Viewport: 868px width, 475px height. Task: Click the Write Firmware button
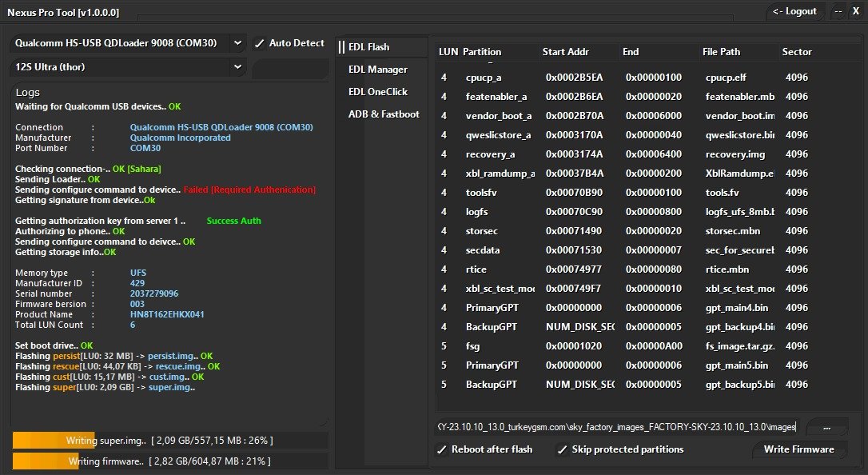[x=799, y=449]
